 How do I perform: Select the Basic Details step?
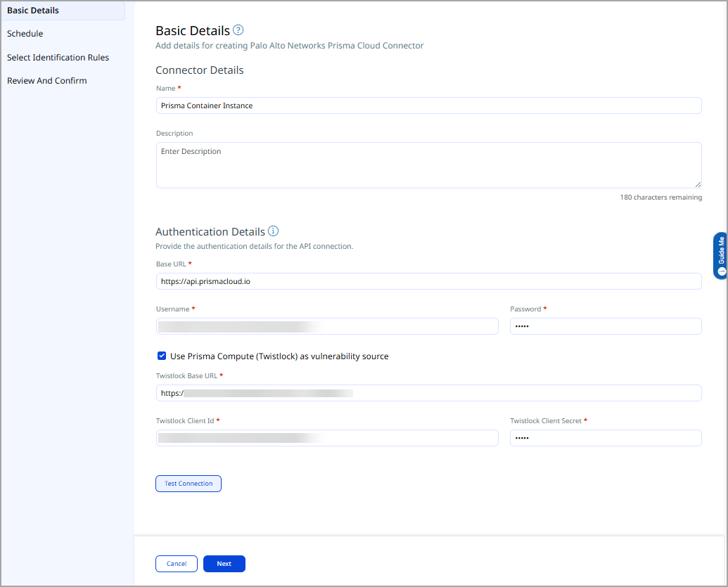tap(33, 11)
